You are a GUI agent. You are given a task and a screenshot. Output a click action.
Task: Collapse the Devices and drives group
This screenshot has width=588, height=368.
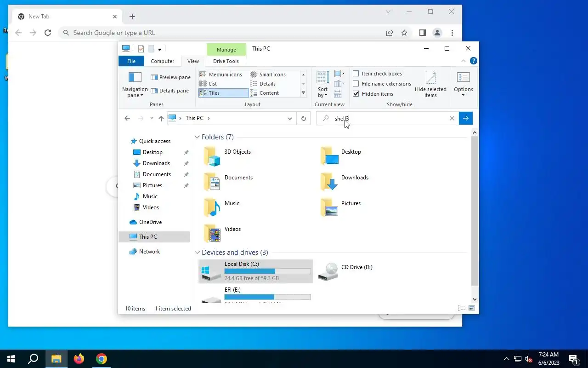[x=197, y=253]
